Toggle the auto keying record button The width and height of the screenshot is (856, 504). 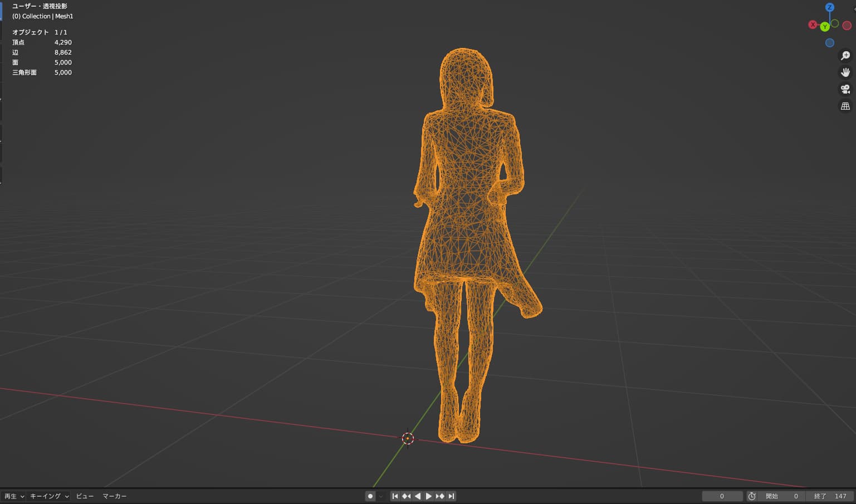pos(370,496)
